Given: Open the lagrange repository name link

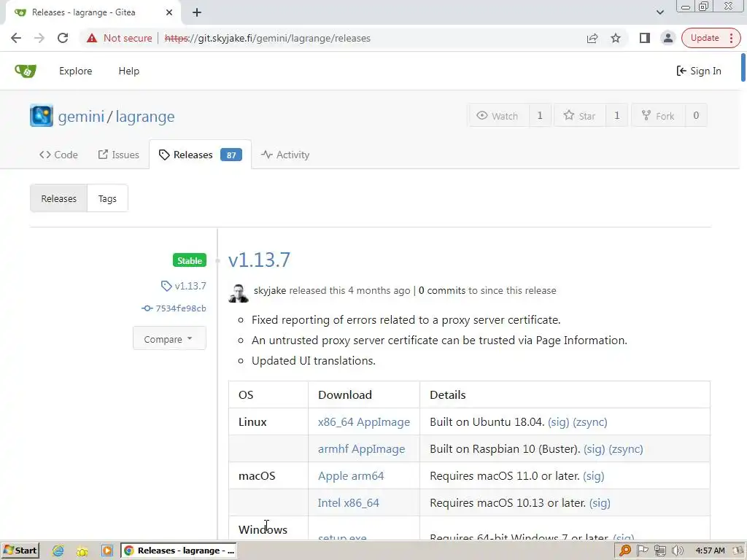Looking at the screenshot, I should pos(145,116).
